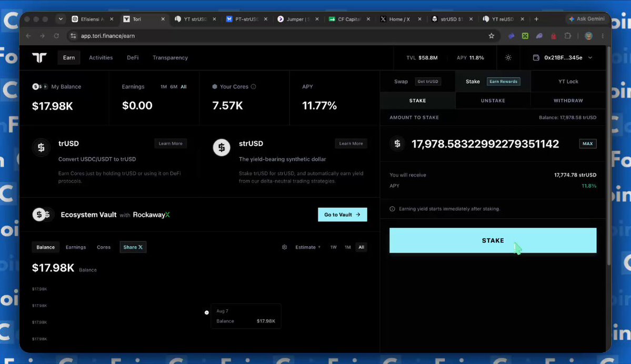
Task: Toggle the light/dark theme sun icon
Action: (x=508, y=57)
